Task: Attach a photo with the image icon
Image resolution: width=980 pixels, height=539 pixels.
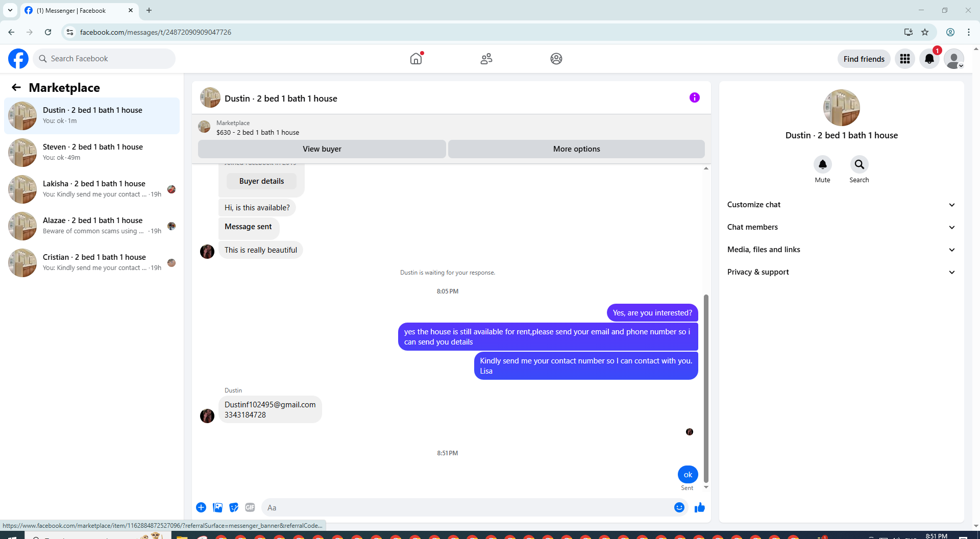Action: (x=217, y=507)
